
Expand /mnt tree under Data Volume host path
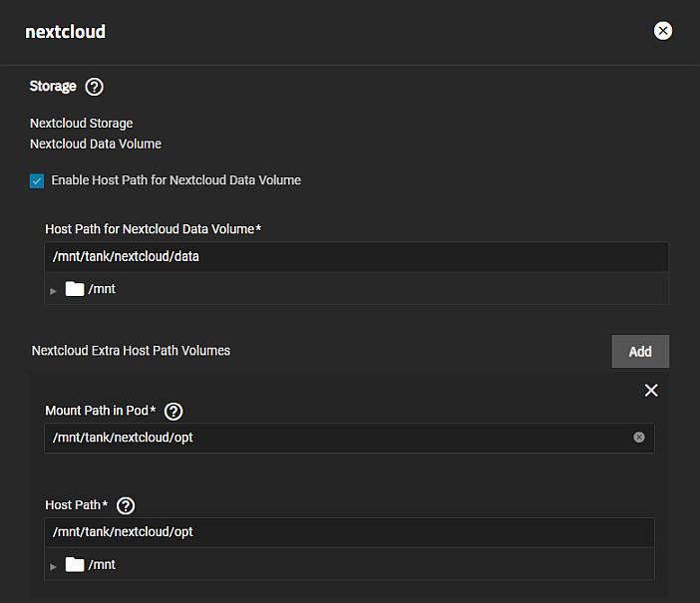[x=54, y=291]
